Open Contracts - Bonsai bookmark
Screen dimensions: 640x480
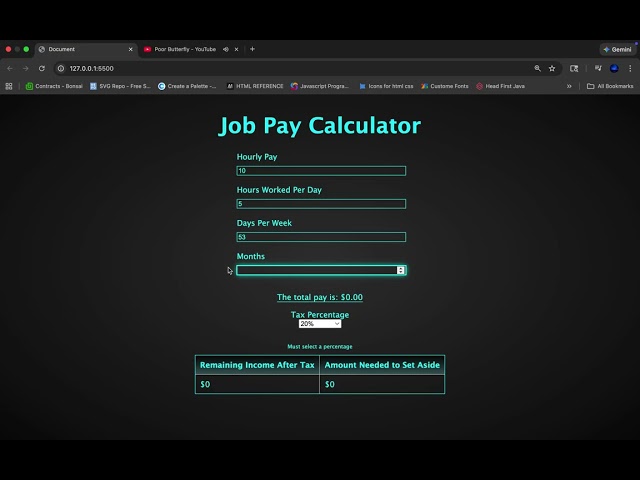point(54,86)
